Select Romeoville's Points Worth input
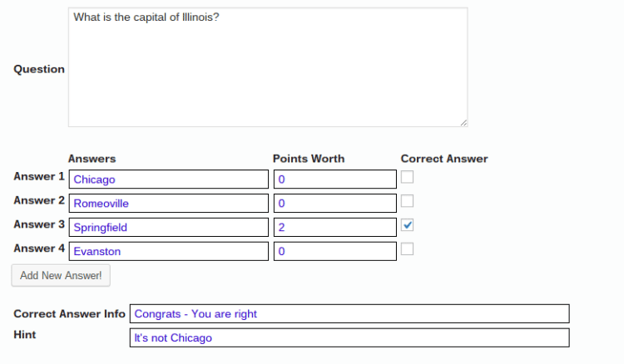Screen dimensions: 624x364 (x=334, y=203)
